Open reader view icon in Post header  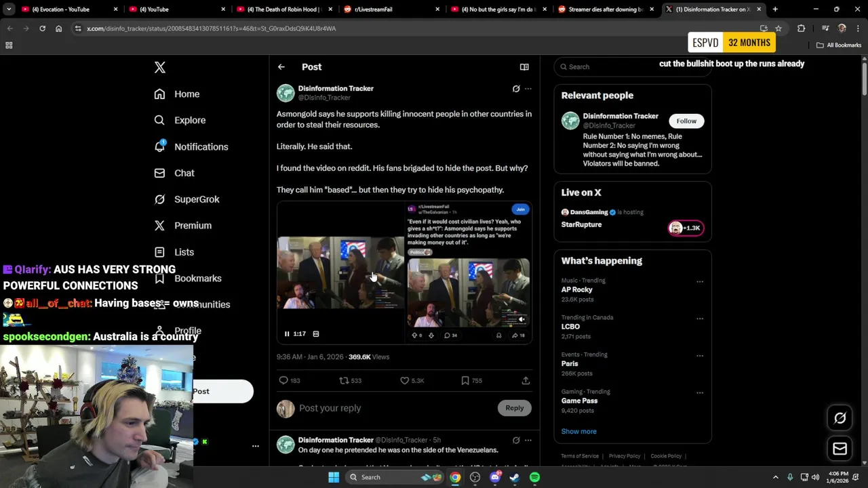point(524,67)
